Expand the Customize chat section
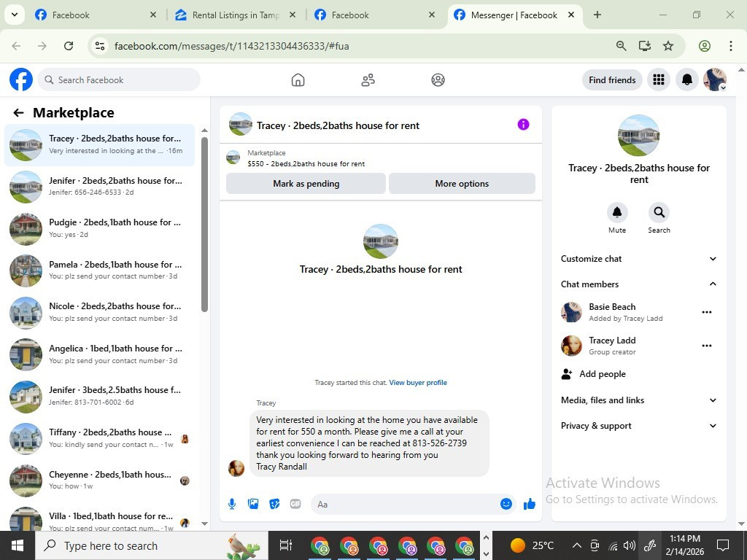The width and height of the screenshot is (747, 560). point(639,259)
